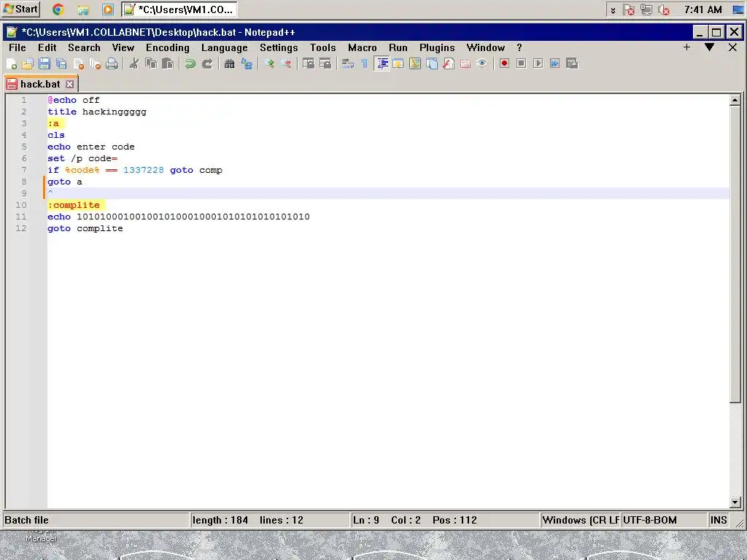Screen dimensions: 747x560
Task: Open the Run menu
Action: (398, 47)
